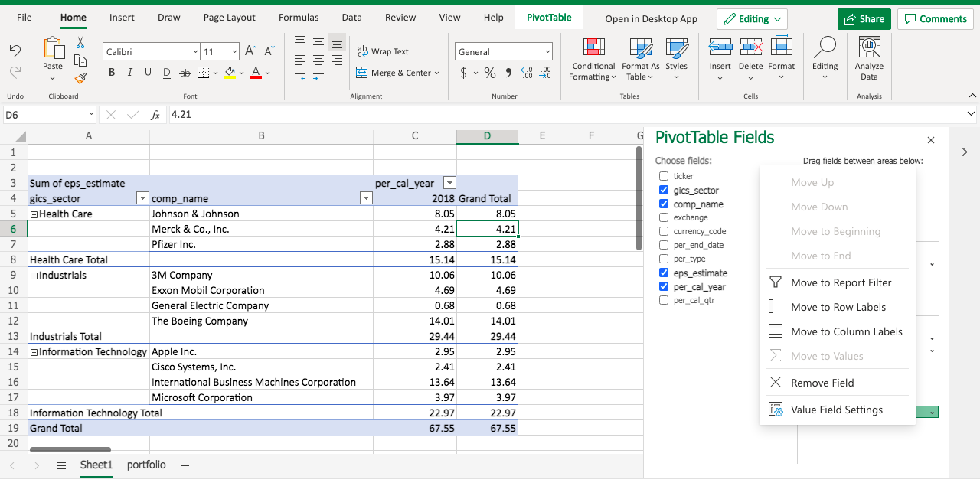Check the ticker field checkbox

(664, 176)
